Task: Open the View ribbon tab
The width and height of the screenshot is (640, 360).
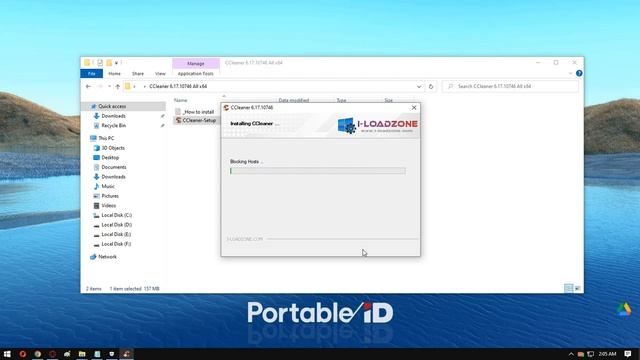Action: (x=160, y=73)
